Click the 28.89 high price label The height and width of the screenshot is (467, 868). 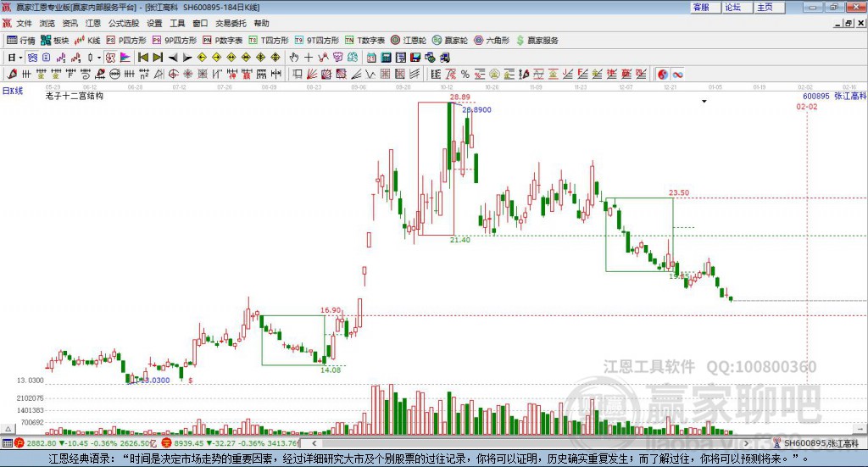(x=460, y=97)
